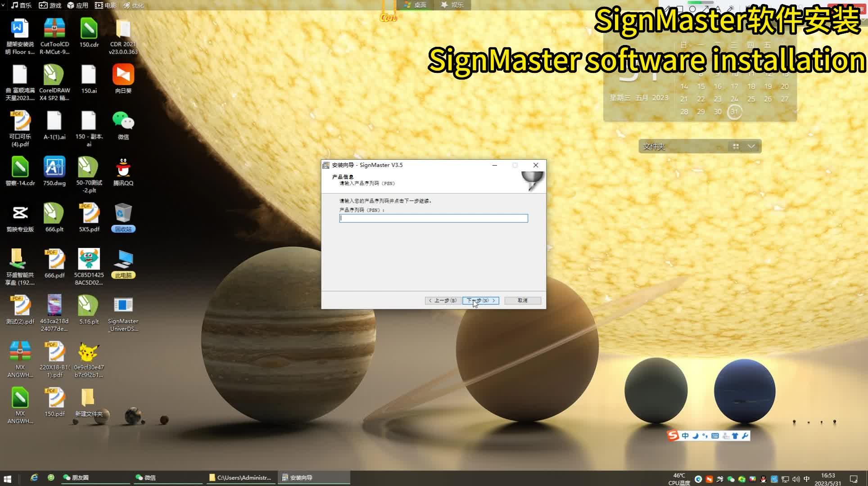Screen dimensions: 868x486
Task: Click the 下一步 button in the installer
Action: pyautogui.click(x=480, y=301)
